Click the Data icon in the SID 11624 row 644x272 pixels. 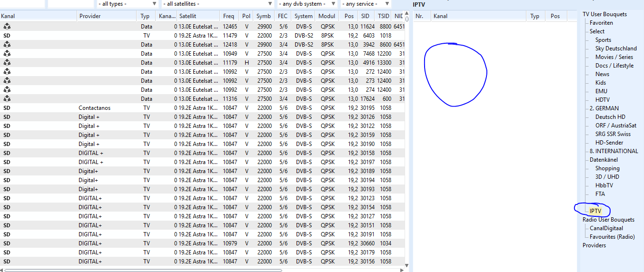click(x=7, y=26)
